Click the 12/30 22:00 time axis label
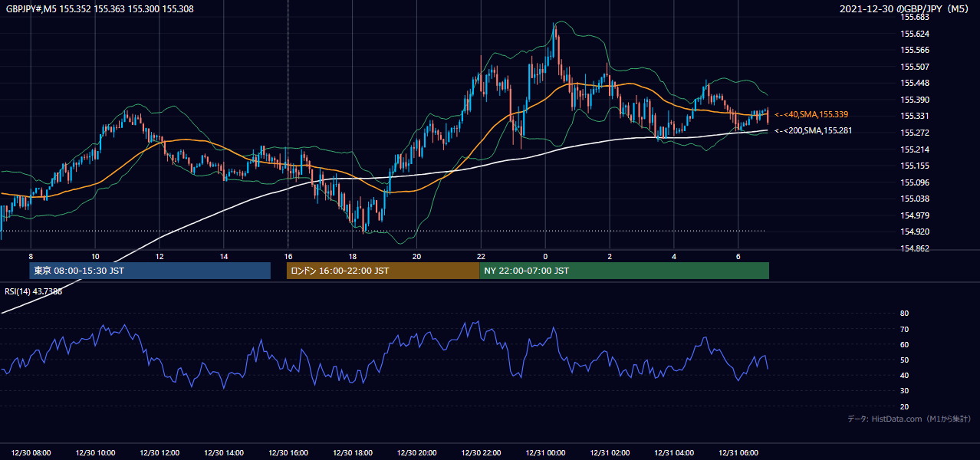This screenshot has height=460, width=980. click(481, 452)
